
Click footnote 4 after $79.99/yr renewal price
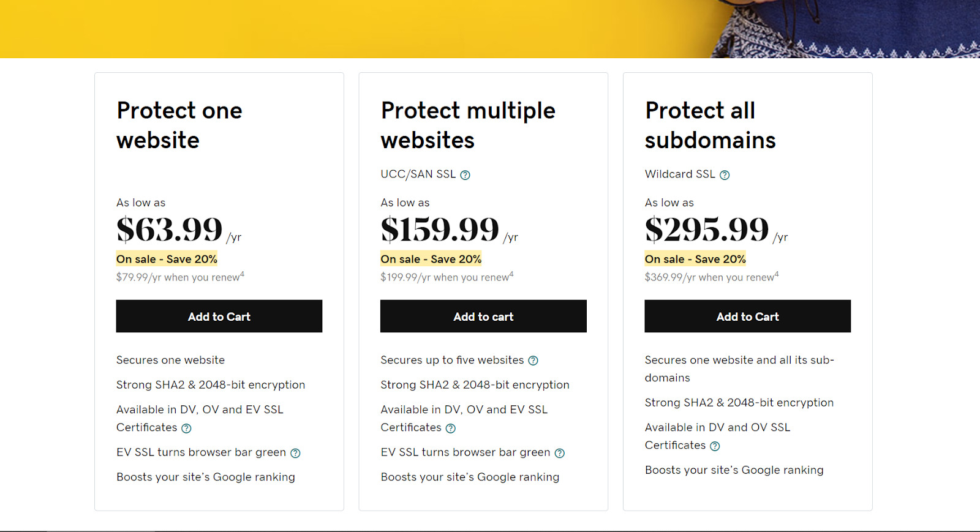(x=243, y=274)
